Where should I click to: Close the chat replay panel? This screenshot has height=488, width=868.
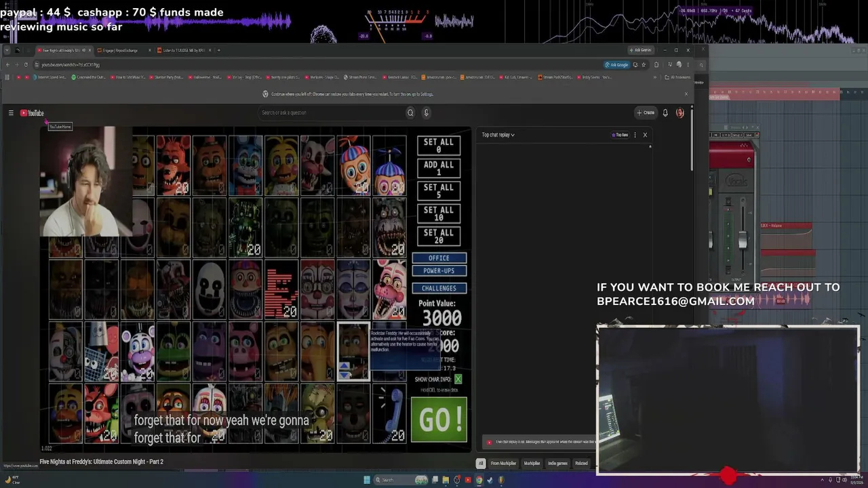[645, 135]
